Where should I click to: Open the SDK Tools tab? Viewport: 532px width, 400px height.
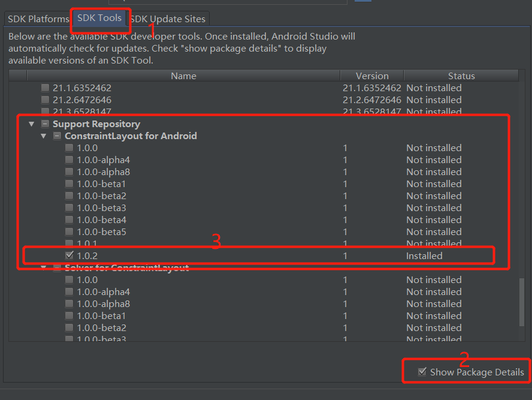pyautogui.click(x=100, y=19)
